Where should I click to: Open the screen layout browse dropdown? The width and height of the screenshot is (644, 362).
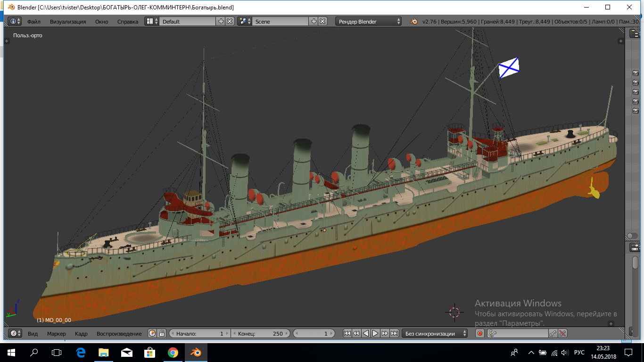[152, 21]
